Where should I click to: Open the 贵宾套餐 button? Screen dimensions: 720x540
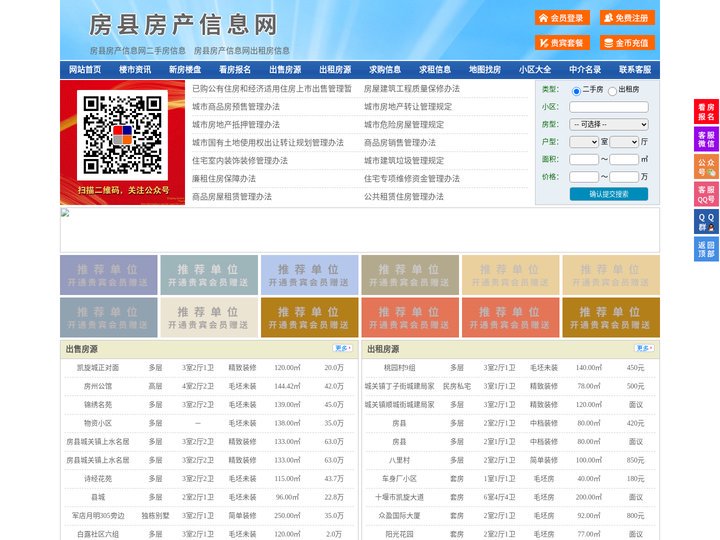pyautogui.click(x=562, y=43)
